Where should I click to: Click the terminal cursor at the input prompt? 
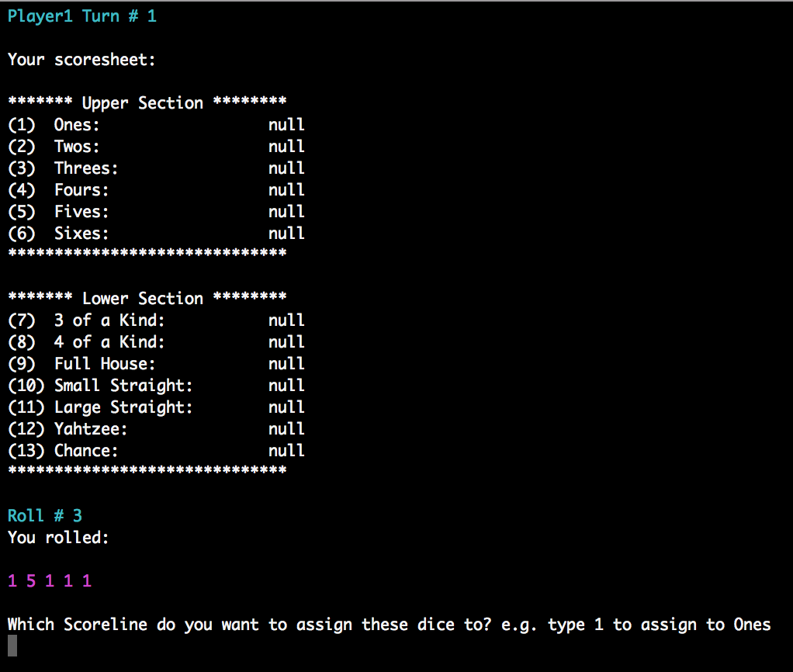(12, 646)
